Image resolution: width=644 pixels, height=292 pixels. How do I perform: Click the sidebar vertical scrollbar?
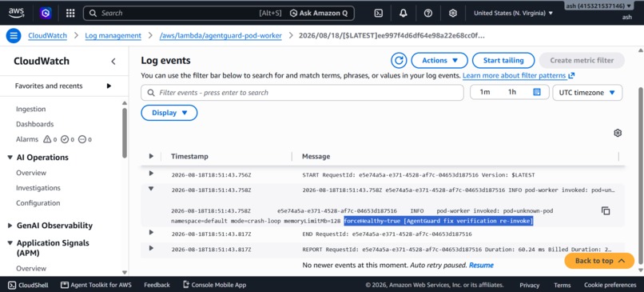click(125, 133)
